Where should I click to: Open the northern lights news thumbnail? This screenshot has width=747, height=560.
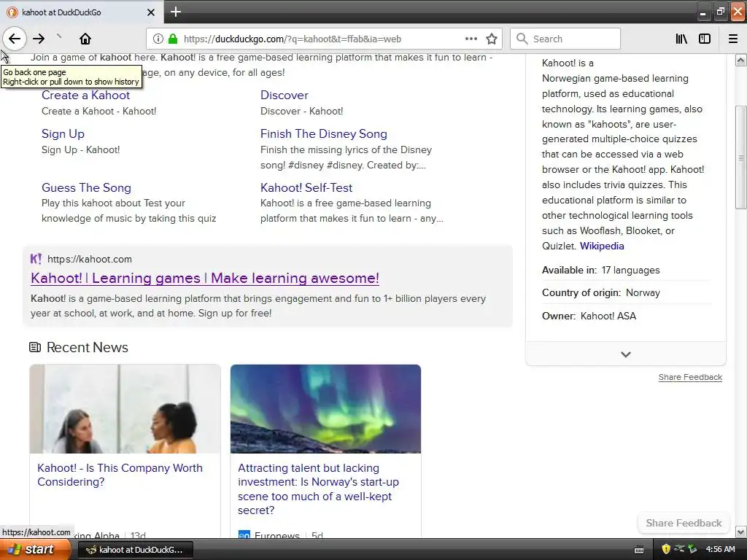[326, 409]
